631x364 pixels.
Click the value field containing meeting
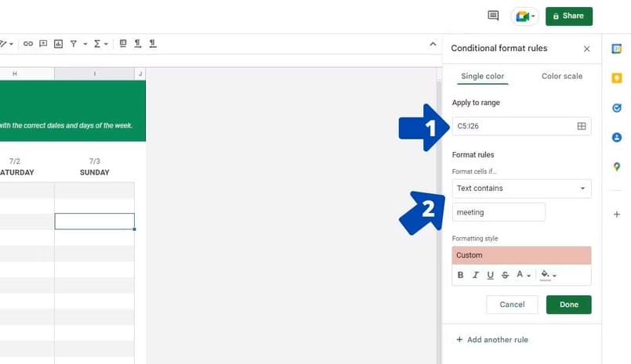(499, 212)
